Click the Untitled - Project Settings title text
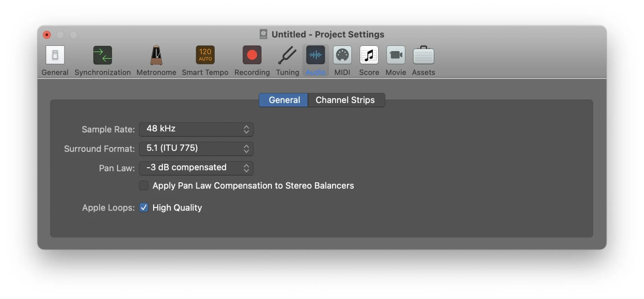This screenshot has width=644, height=299. click(328, 34)
